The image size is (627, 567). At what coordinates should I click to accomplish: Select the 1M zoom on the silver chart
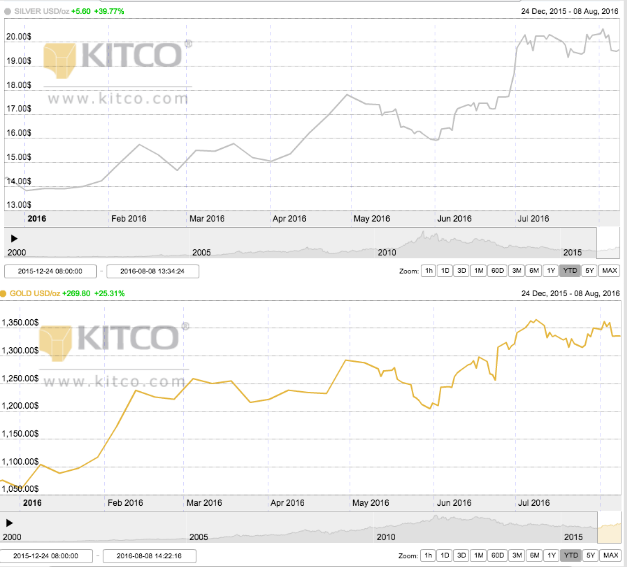(478, 271)
